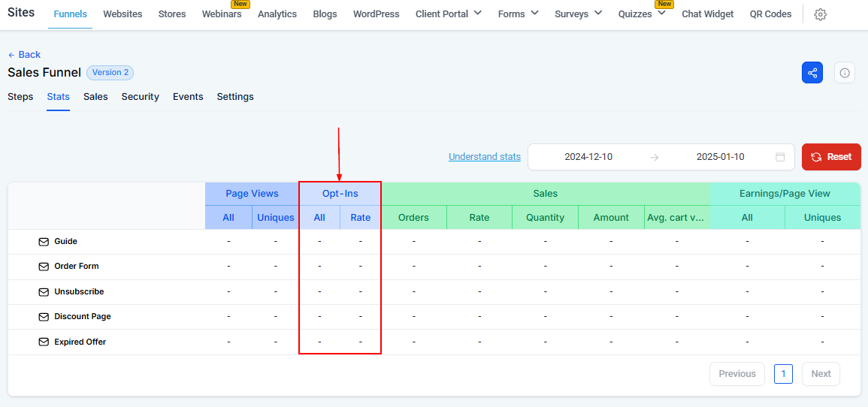Viewport: 868px width, 407px height.
Task: Click the Sites heading
Action: click(x=21, y=12)
